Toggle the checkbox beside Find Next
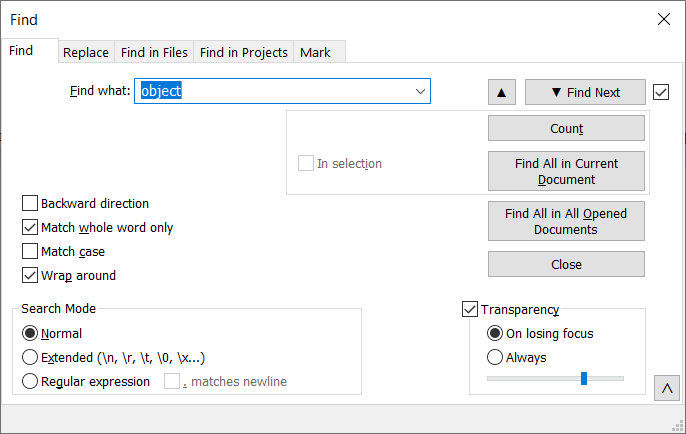686x434 pixels. [661, 92]
